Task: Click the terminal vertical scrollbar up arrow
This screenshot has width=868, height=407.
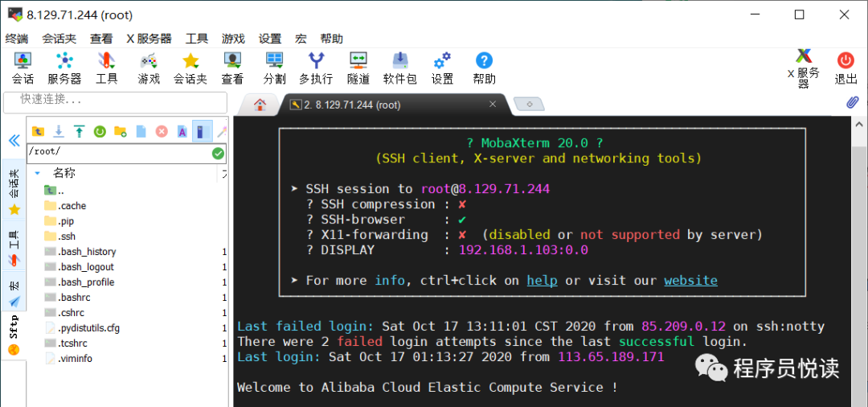Action: click(859, 124)
